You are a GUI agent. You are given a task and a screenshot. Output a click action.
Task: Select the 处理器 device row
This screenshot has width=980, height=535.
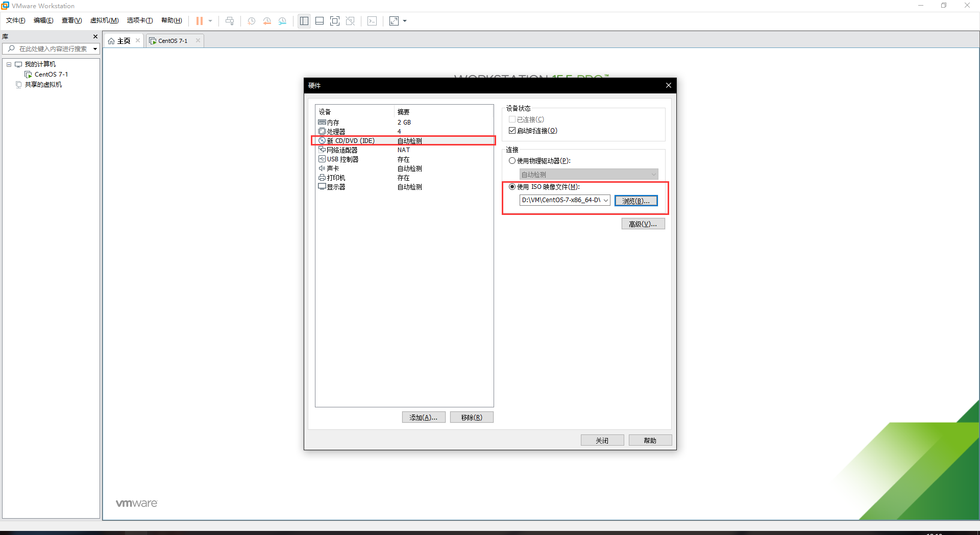point(404,132)
